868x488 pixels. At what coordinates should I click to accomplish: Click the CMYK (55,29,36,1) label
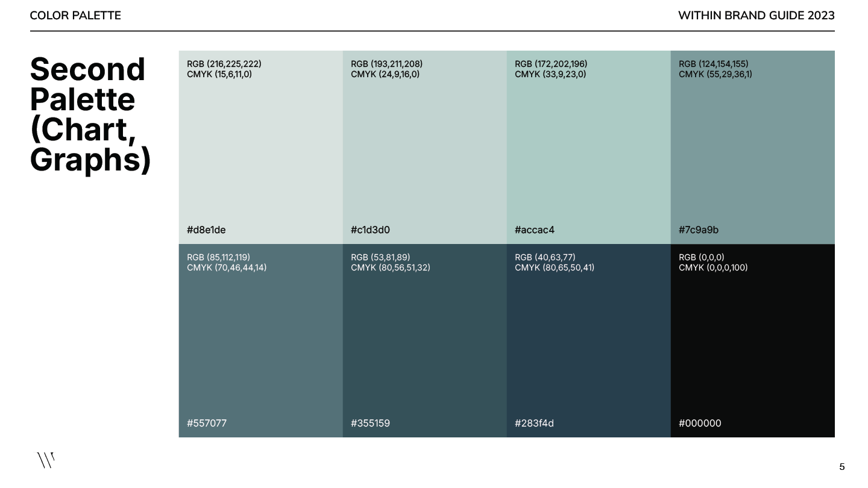715,74
